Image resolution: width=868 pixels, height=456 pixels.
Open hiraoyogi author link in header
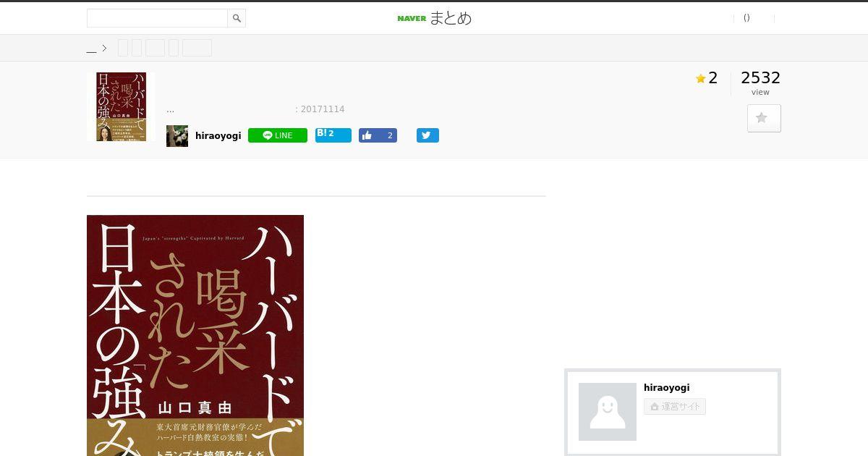(x=218, y=136)
